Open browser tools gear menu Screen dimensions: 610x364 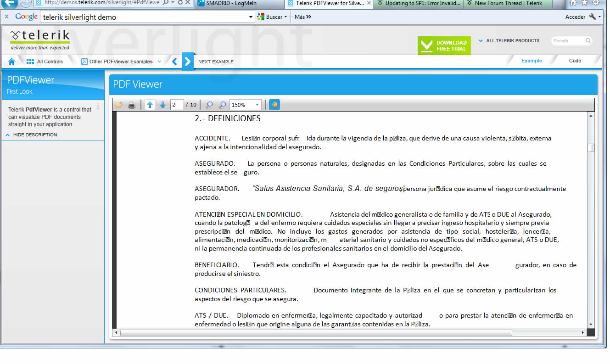point(596,3)
